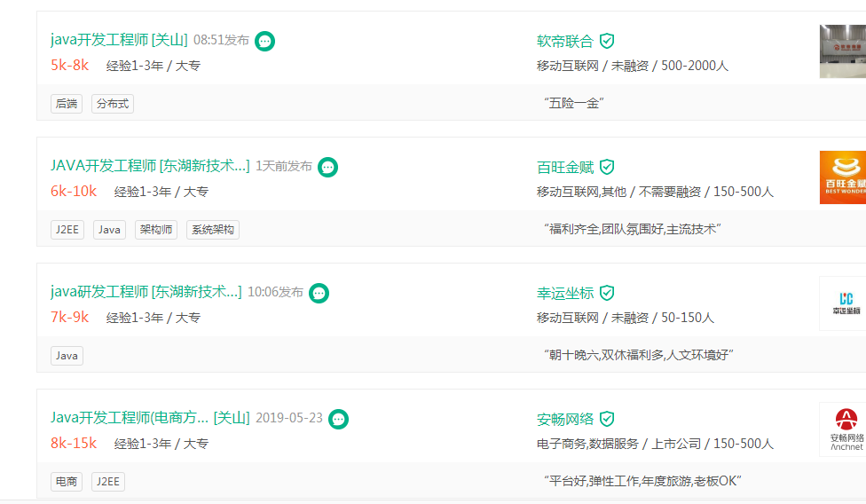Click company info 移动互联网 / 未融资 / 50-150人
This screenshot has width=866, height=504.
pyautogui.click(x=626, y=318)
